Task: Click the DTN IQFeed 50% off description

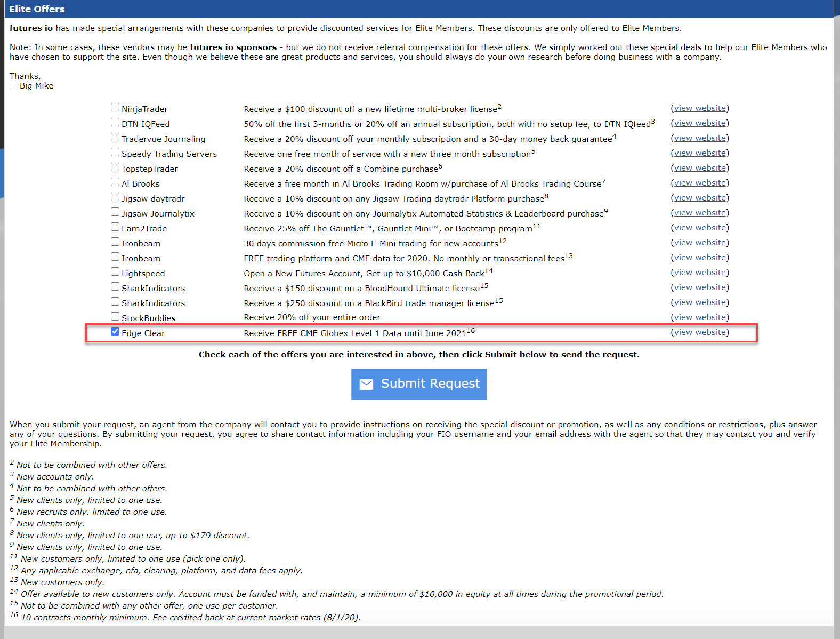Action: 449,124
